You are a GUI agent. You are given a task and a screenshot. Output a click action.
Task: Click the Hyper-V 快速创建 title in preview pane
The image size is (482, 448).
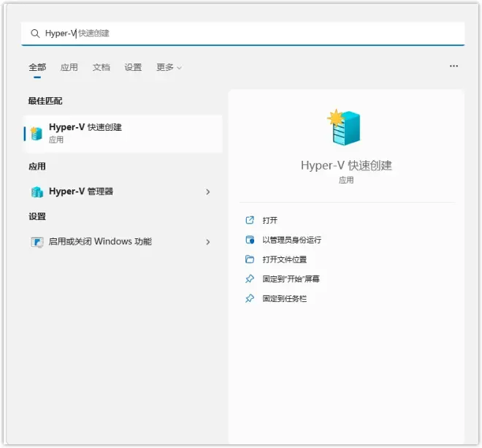346,166
